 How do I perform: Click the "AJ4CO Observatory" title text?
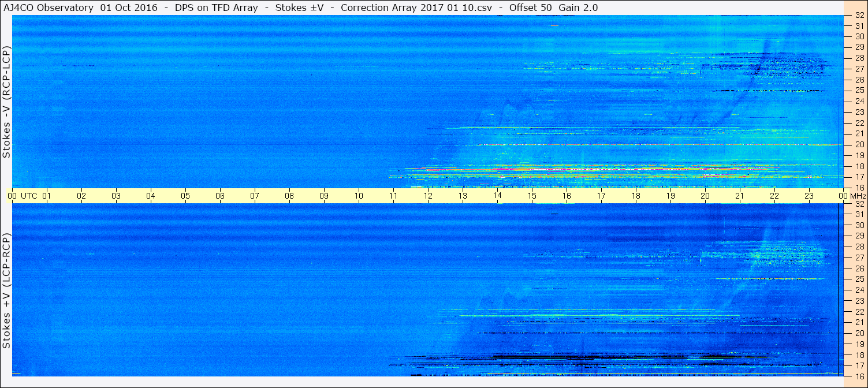coord(48,8)
